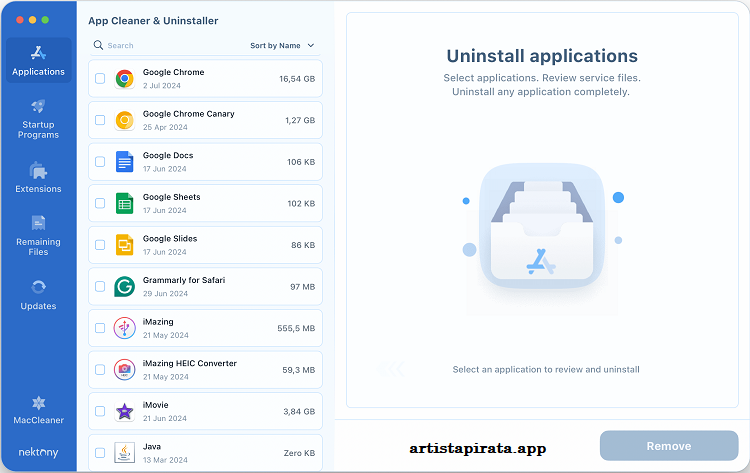This screenshot has width=750, height=473.
Task: Click the 1,27 GB size value
Action: pyautogui.click(x=300, y=121)
